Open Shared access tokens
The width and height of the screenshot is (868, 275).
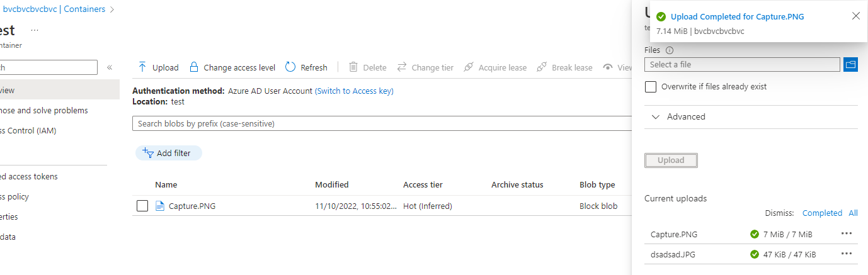tap(29, 176)
